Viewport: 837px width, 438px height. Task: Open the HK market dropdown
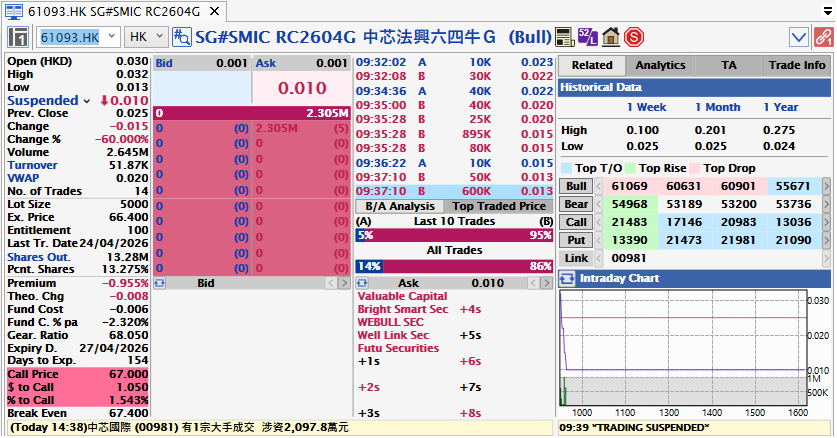tap(147, 38)
